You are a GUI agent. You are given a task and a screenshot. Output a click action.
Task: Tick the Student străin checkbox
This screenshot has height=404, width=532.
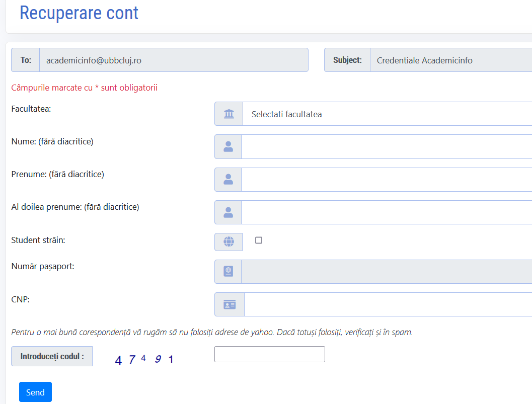259,240
